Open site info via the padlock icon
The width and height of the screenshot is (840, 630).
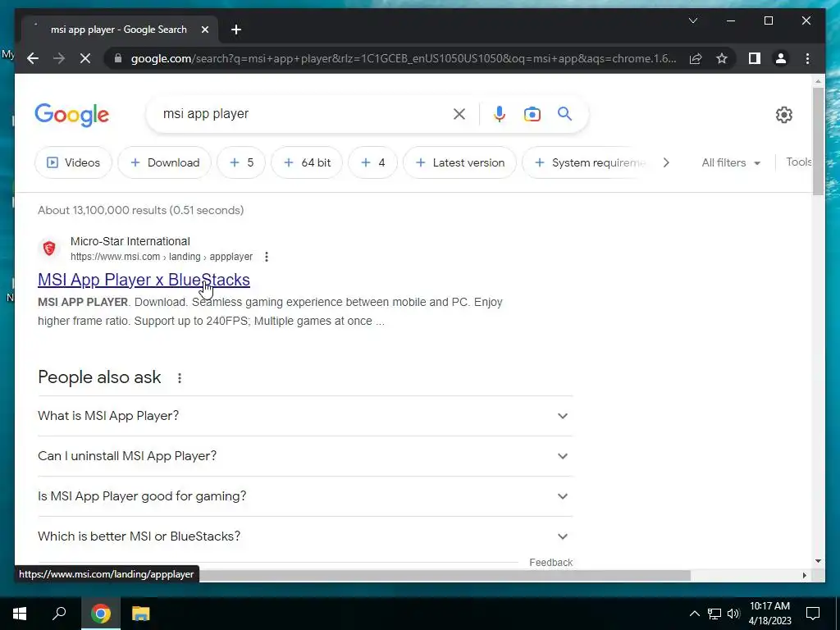(x=118, y=58)
